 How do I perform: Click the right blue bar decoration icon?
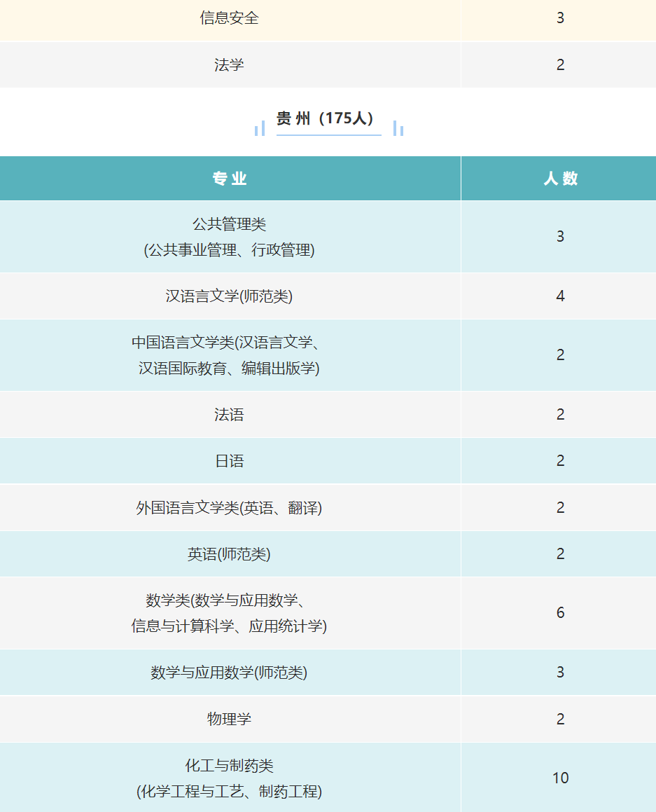coord(398,128)
